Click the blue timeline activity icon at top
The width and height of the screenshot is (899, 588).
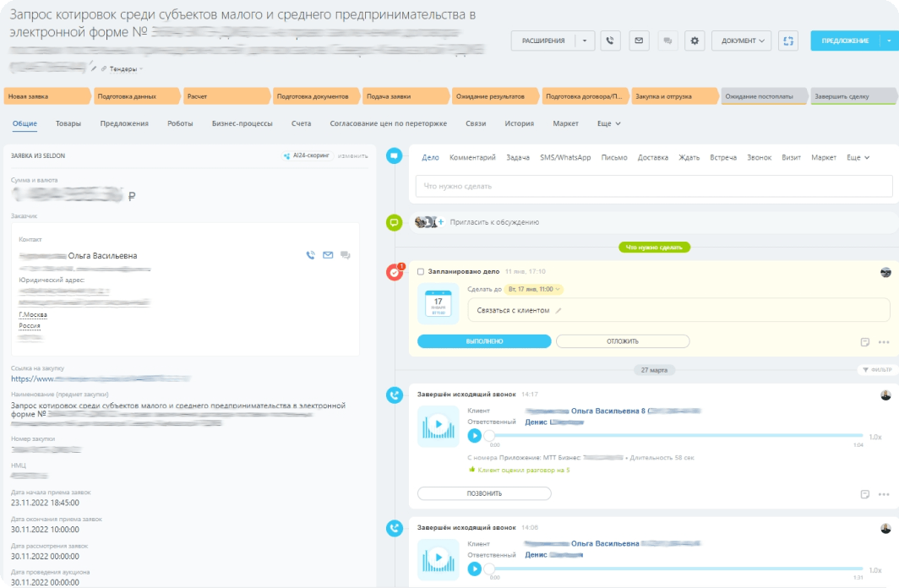click(x=394, y=155)
